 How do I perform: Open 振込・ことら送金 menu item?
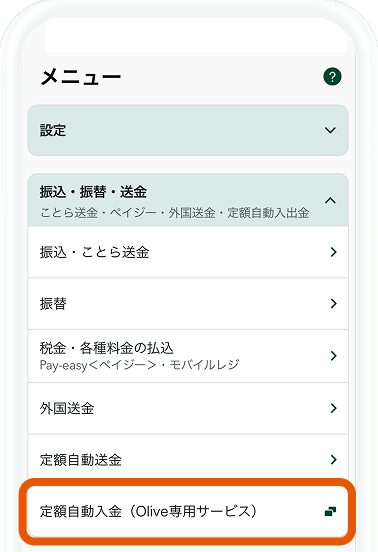click(188, 252)
